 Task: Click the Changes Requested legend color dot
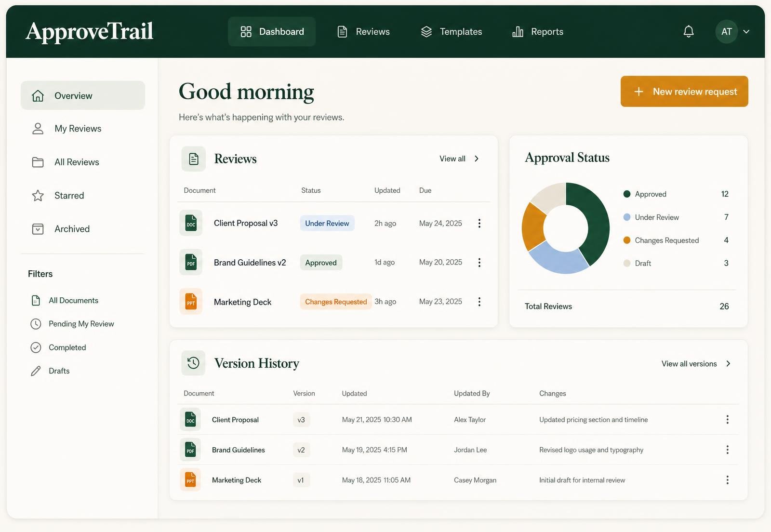point(627,240)
